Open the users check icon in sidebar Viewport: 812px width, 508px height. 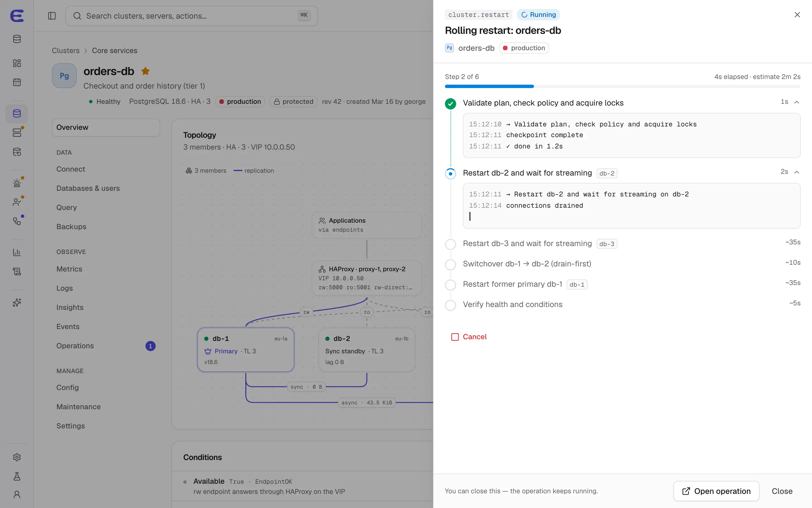[17, 202]
